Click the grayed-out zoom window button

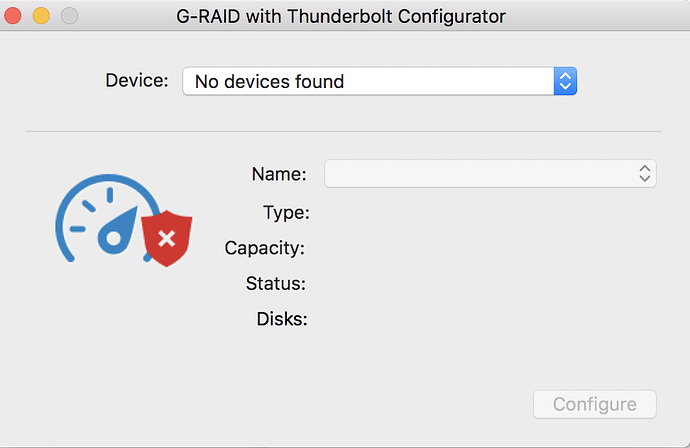[70, 16]
